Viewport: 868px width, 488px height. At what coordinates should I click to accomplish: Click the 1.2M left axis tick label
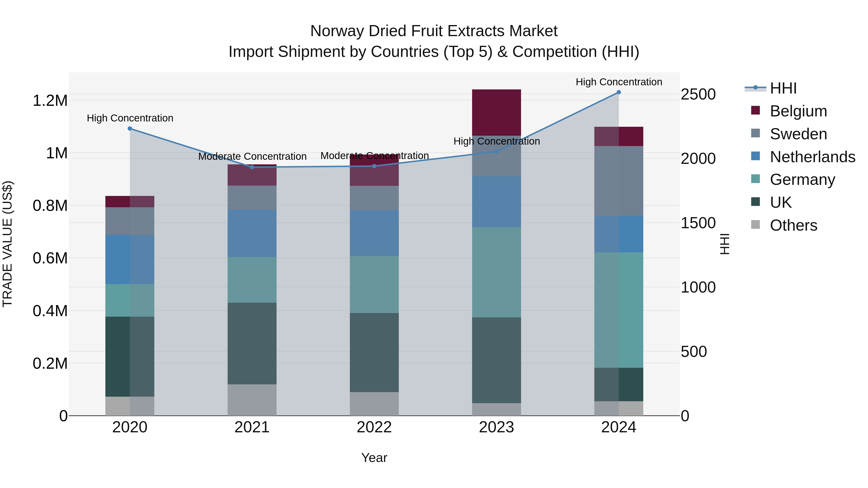pyautogui.click(x=50, y=101)
